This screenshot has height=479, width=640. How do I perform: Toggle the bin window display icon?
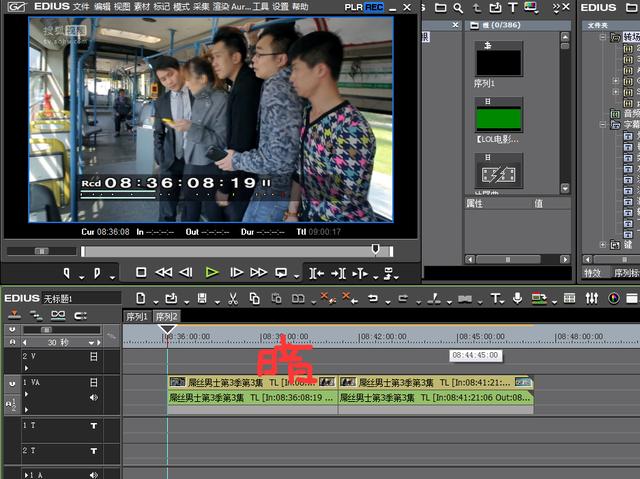pyautogui.click(x=632, y=298)
